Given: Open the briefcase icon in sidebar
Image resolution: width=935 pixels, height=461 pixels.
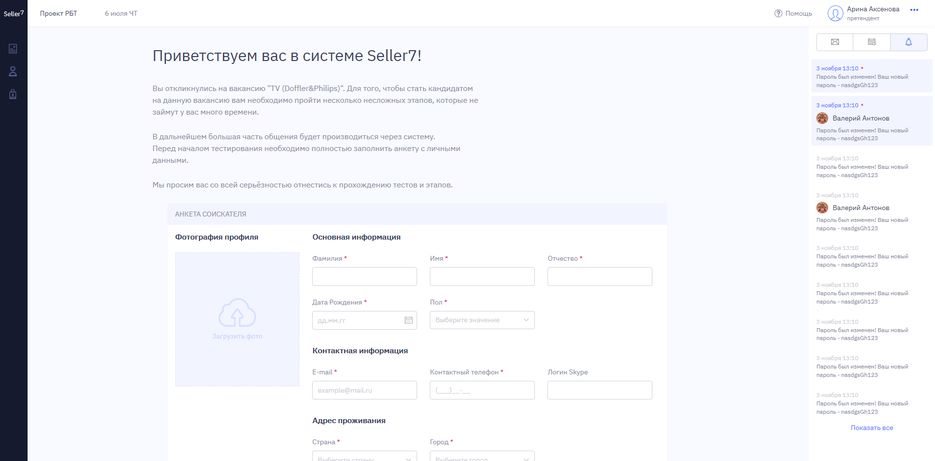Looking at the screenshot, I should pos(13,94).
